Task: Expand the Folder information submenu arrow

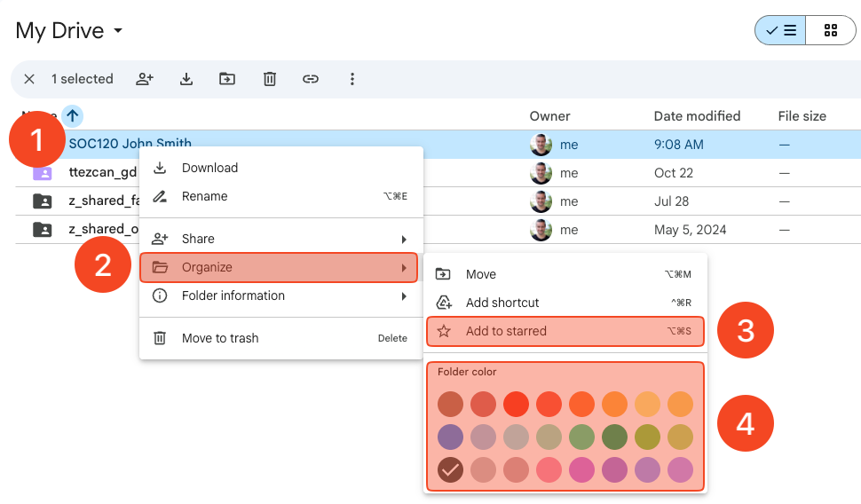Action: click(x=404, y=296)
